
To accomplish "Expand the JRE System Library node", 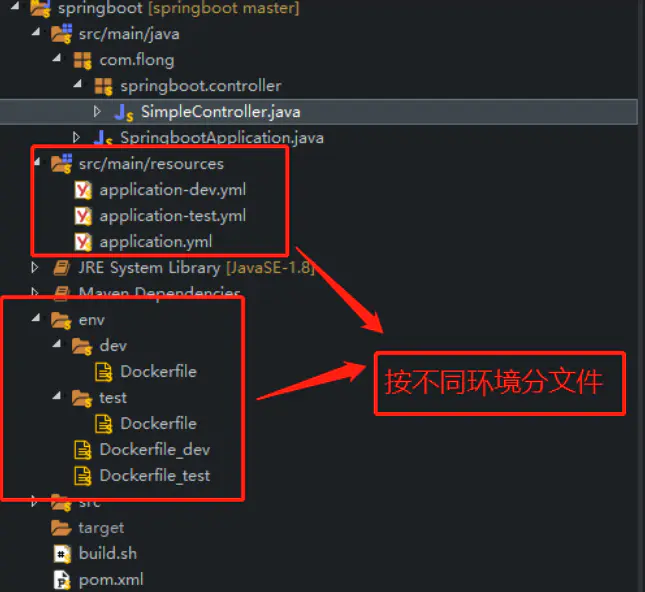I will point(35,268).
